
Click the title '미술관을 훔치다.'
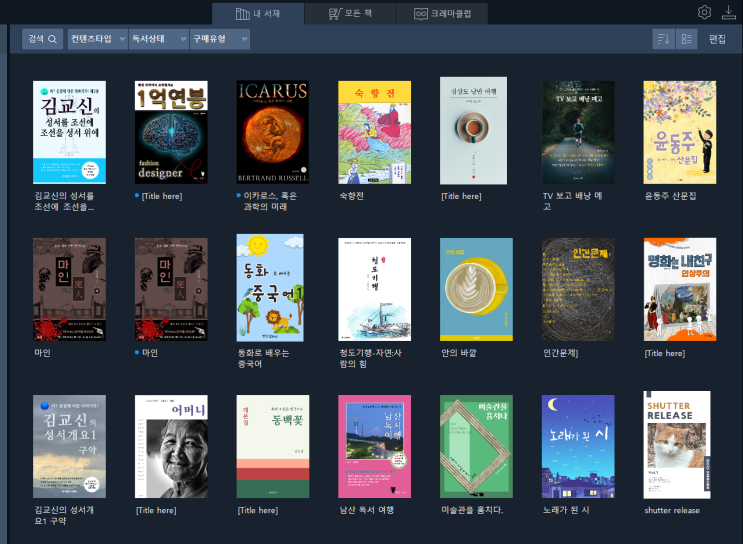pyautogui.click(x=472, y=510)
